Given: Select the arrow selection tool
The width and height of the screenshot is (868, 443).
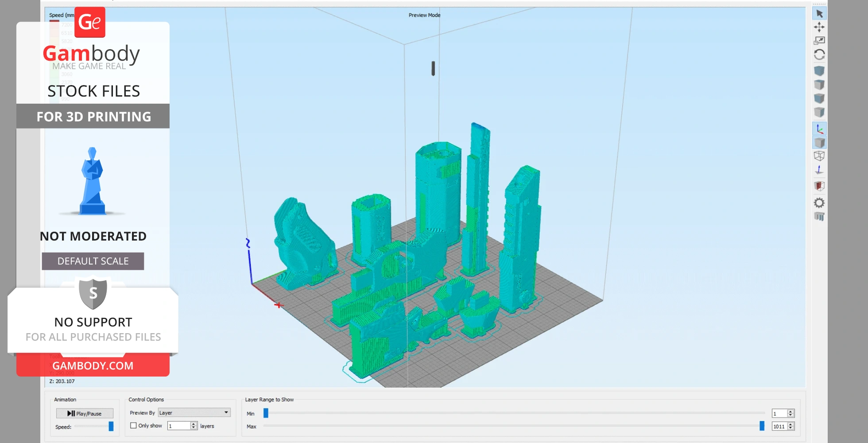Looking at the screenshot, I should coord(820,13).
